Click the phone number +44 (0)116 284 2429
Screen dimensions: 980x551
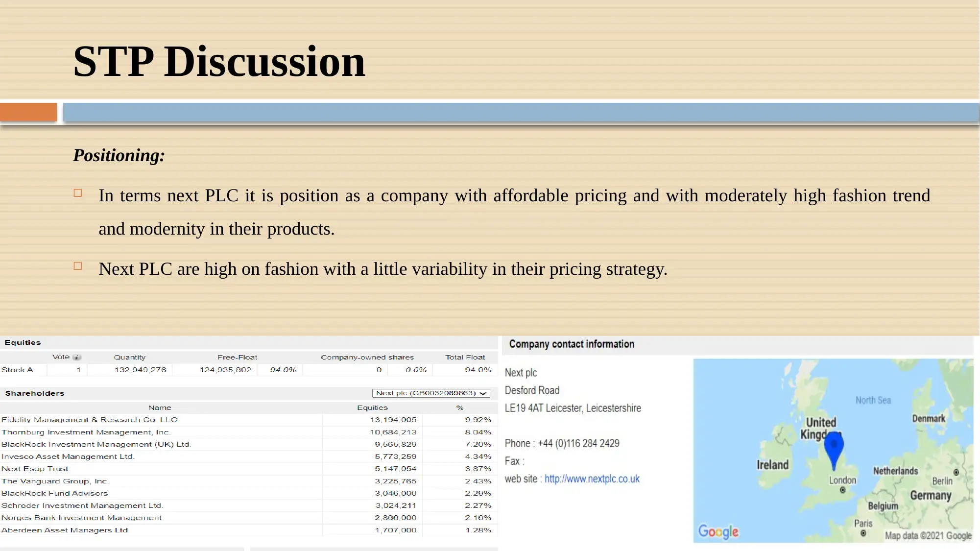pyautogui.click(x=578, y=443)
